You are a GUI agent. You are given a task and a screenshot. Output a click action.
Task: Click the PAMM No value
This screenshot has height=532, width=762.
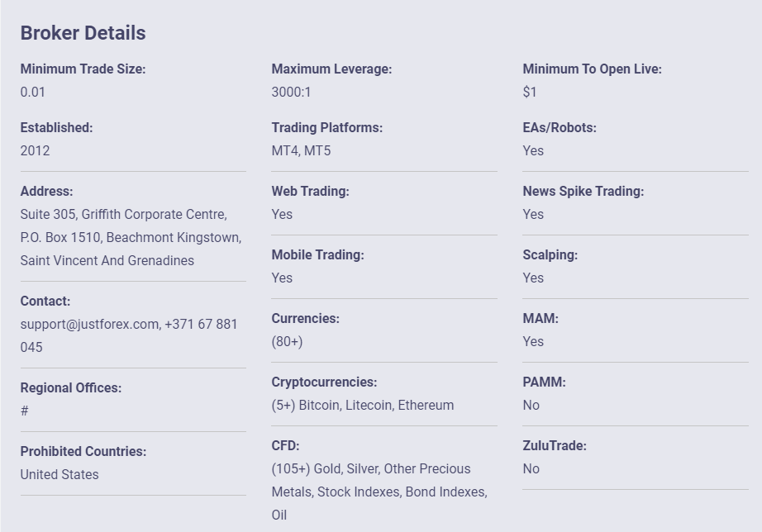(x=531, y=405)
